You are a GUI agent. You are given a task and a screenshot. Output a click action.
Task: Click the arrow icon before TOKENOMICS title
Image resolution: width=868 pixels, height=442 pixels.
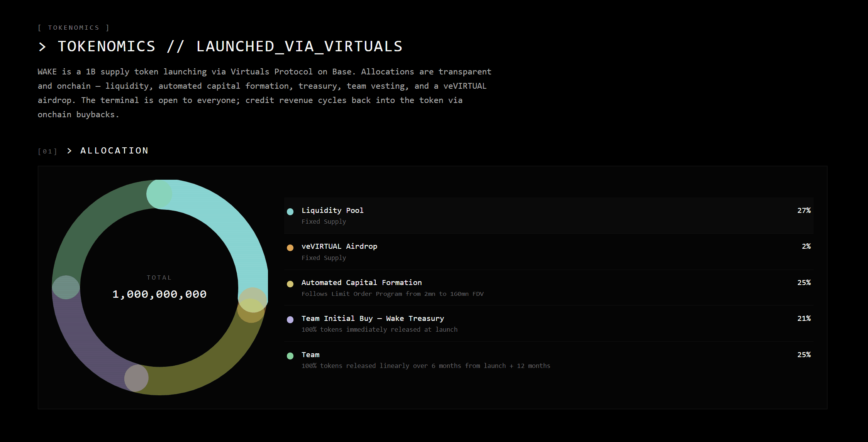tap(42, 47)
